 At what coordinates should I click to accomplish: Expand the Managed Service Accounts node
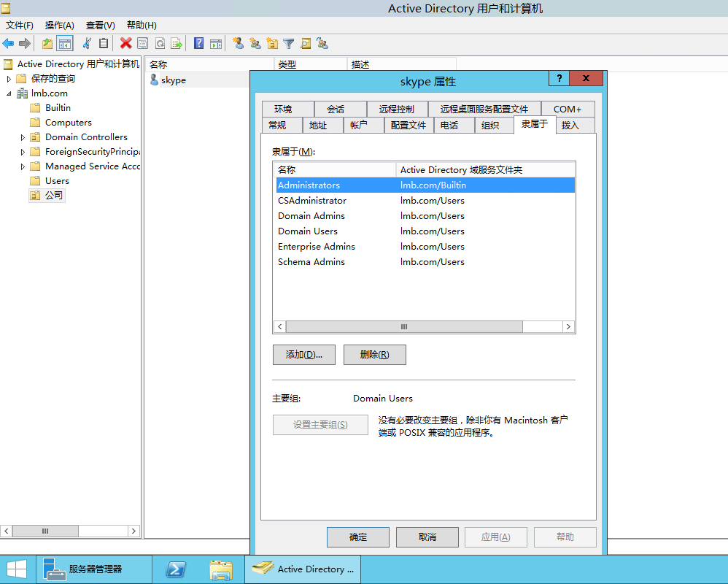(23, 166)
